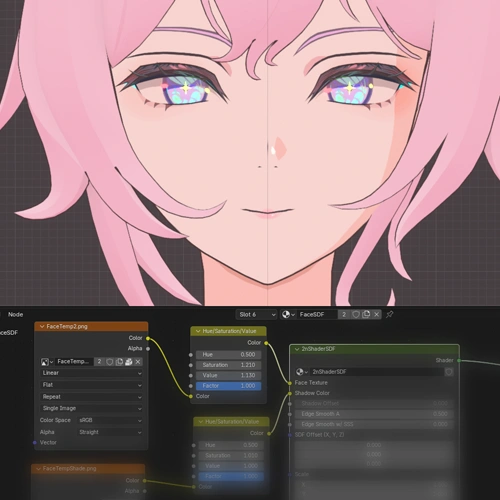Viewport: 500px width, 500px height.
Task: Collapse the 2nShaderSDF group node
Action: pos(297,349)
